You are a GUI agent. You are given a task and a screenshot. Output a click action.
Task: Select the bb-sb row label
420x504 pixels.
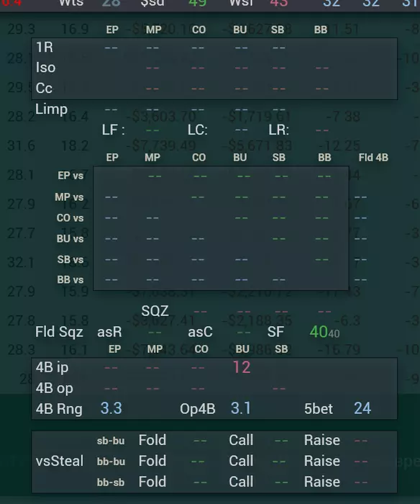111,482
